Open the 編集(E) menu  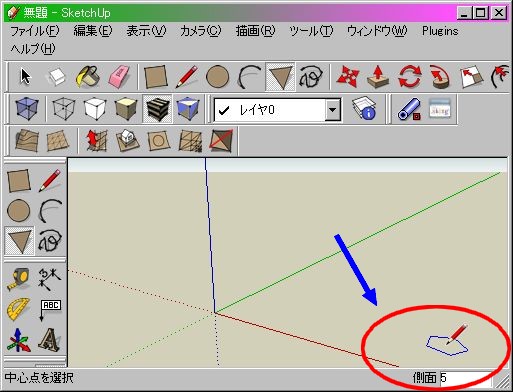(x=93, y=31)
